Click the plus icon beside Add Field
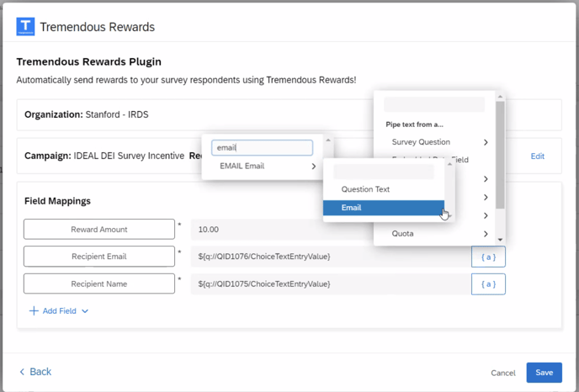This screenshot has height=392, width=579. click(x=34, y=310)
